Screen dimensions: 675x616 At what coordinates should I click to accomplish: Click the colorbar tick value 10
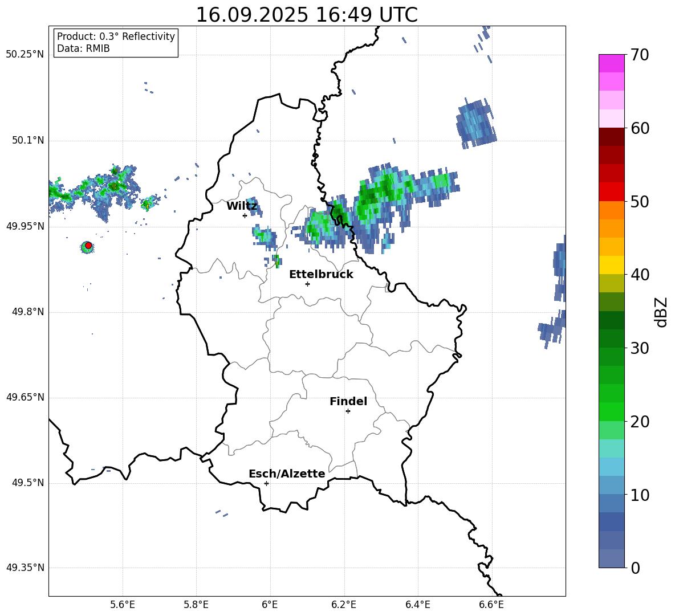tap(640, 495)
